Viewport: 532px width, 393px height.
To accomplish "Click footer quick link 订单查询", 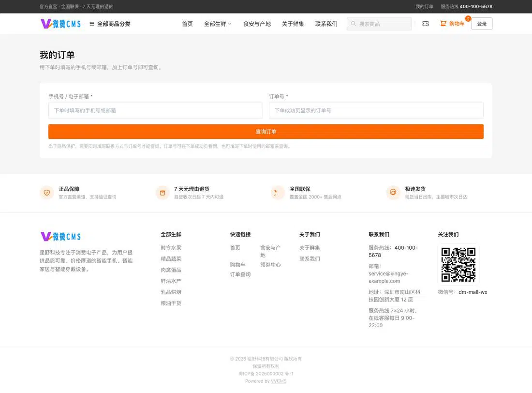I will pos(240,274).
